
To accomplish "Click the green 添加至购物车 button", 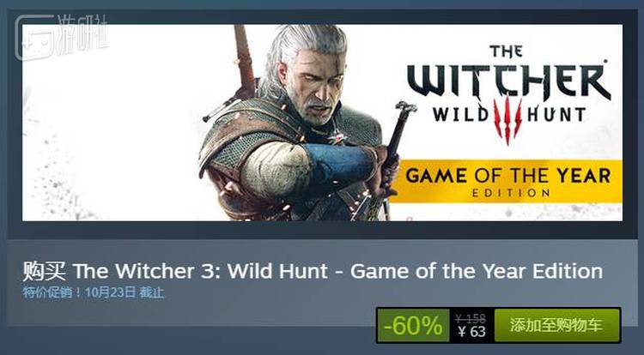I will click(556, 326).
